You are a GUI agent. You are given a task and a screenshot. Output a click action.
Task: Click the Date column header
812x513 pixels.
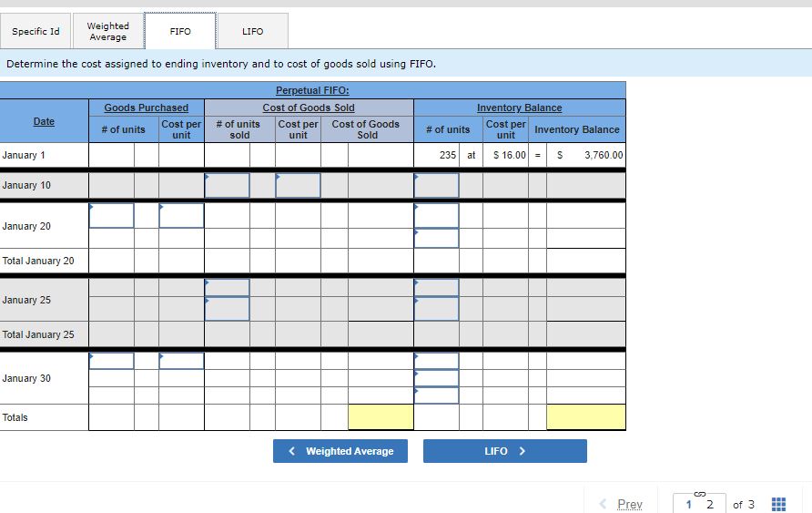coord(44,121)
